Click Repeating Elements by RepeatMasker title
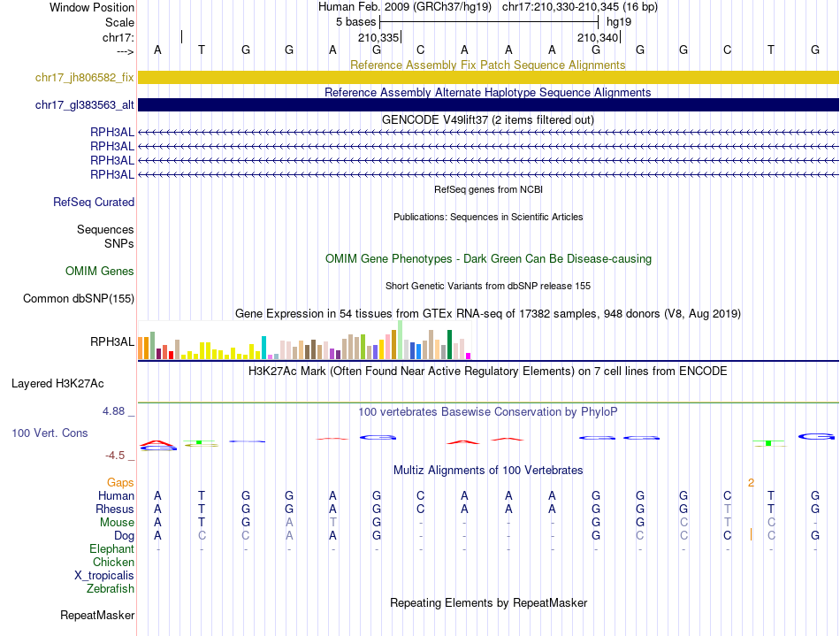This screenshot has width=840, height=636. pyautogui.click(x=488, y=602)
